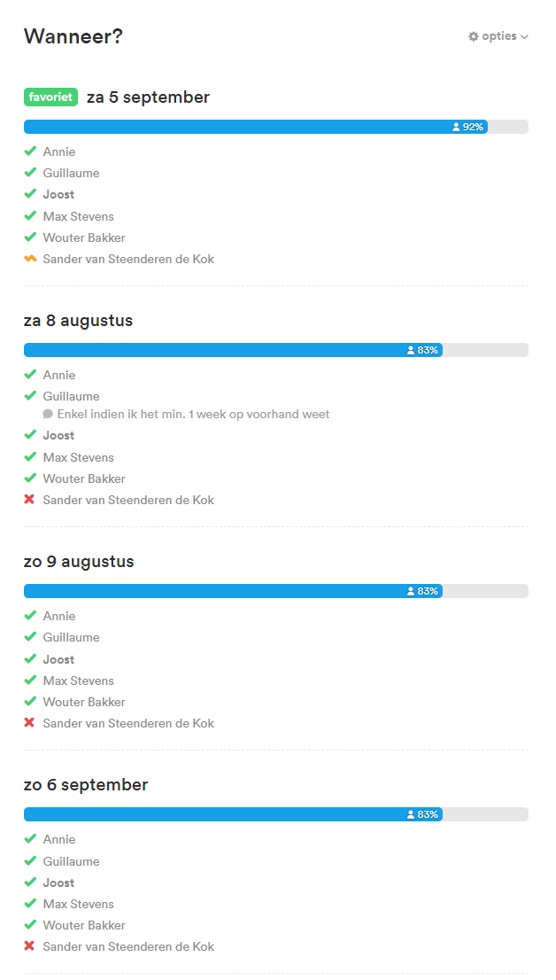556x980 pixels.
Task: Click Sander's red cross for zo 9 augustus
Action: coord(30,723)
